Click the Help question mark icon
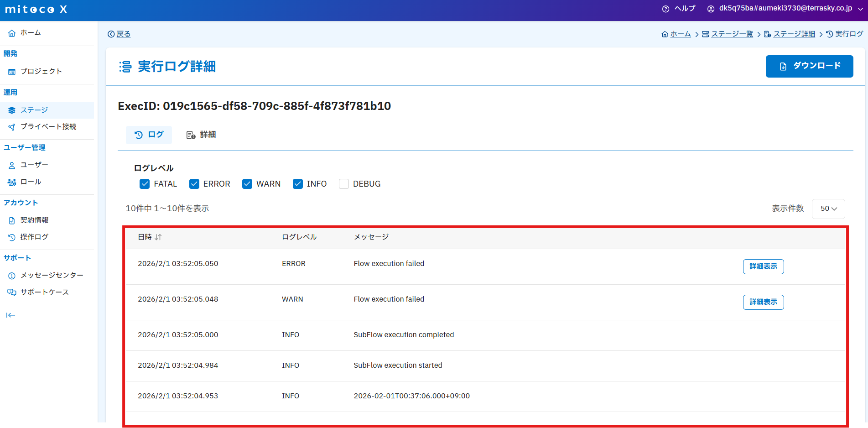 click(665, 9)
